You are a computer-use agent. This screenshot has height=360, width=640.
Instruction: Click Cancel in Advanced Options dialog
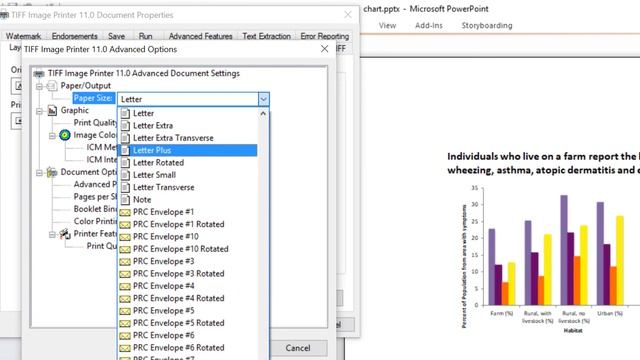(298, 348)
